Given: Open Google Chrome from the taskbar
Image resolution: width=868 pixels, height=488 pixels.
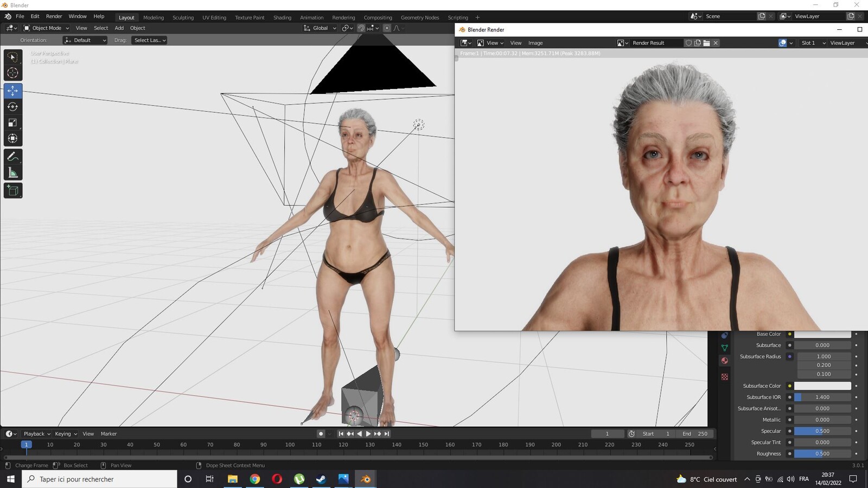Looking at the screenshot, I should click(255, 479).
